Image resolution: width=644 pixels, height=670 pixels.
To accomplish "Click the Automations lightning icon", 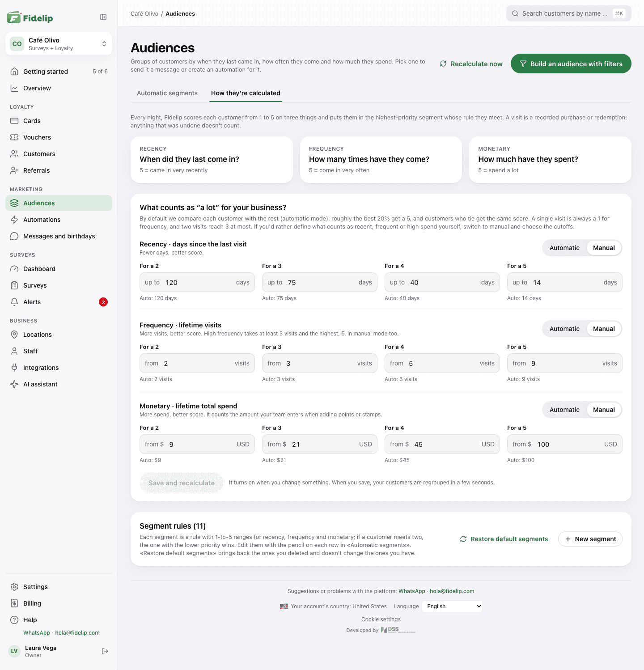I will point(14,220).
